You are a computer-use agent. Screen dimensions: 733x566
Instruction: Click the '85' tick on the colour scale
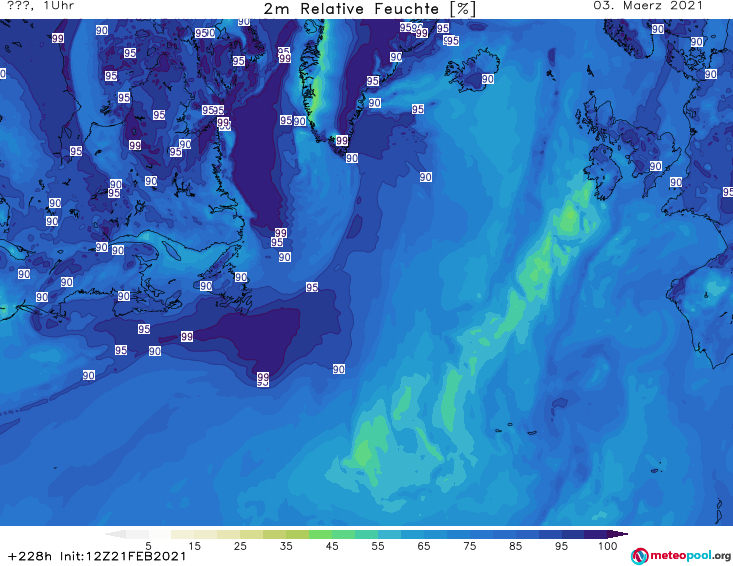(x=516, y=546)
